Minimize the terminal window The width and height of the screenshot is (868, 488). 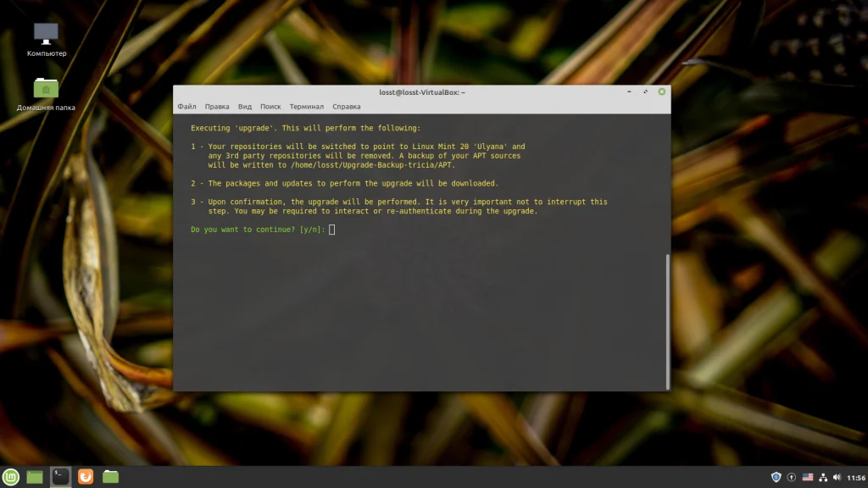[x=629, y=91]
